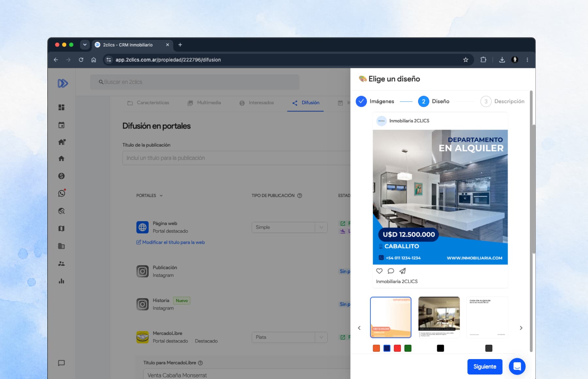Click the chat bubble icon at the sidebar bottom
Viewport: 588px width, 379px height.
pyautogui.click(x=61, y=363)
